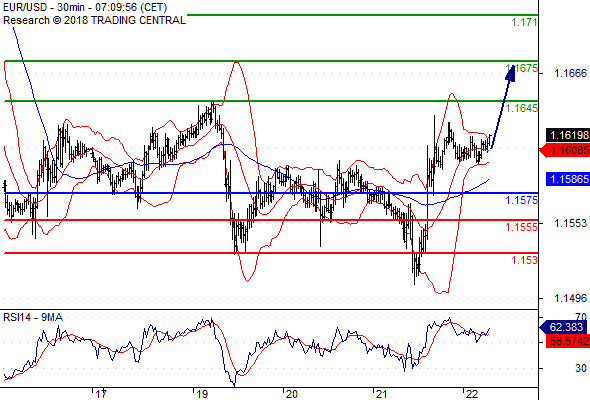Viewport: 590px width, 400px height.
Task: Click the 62.383 RSI value marker
Action: pyautogui.click(x=563, y=327)
